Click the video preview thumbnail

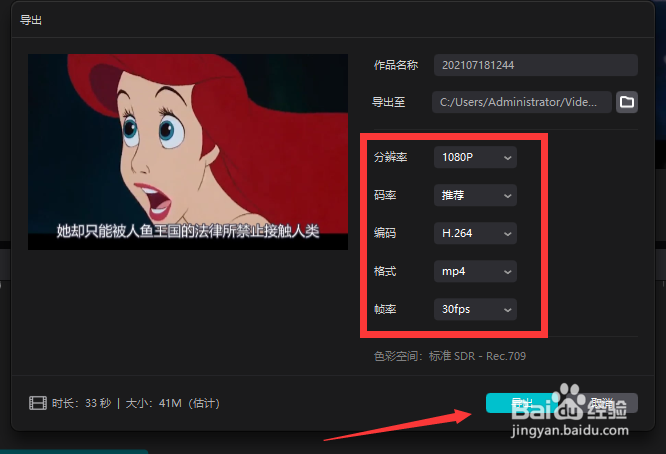(x=188, y=152)
